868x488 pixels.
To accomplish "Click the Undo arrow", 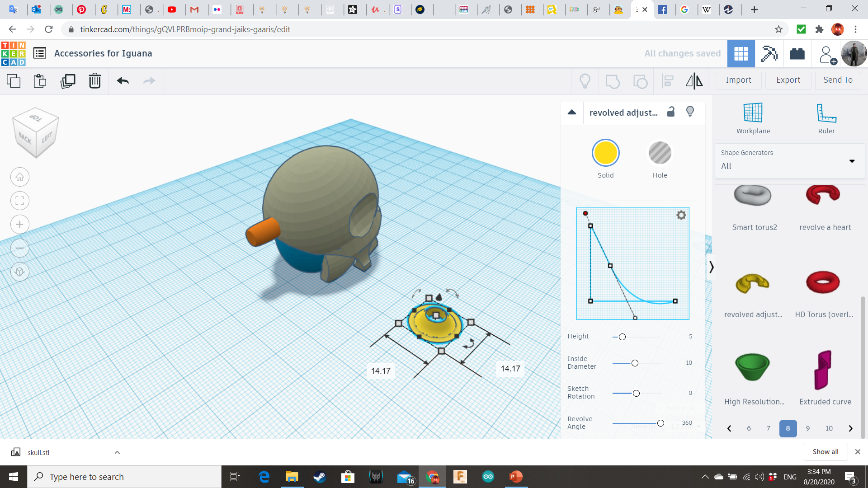I will pyautogui.click(x=123, y=81).
